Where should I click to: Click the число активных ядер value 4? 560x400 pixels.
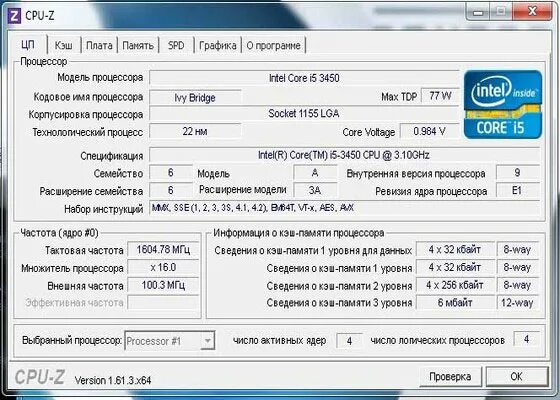pos(349,340)
